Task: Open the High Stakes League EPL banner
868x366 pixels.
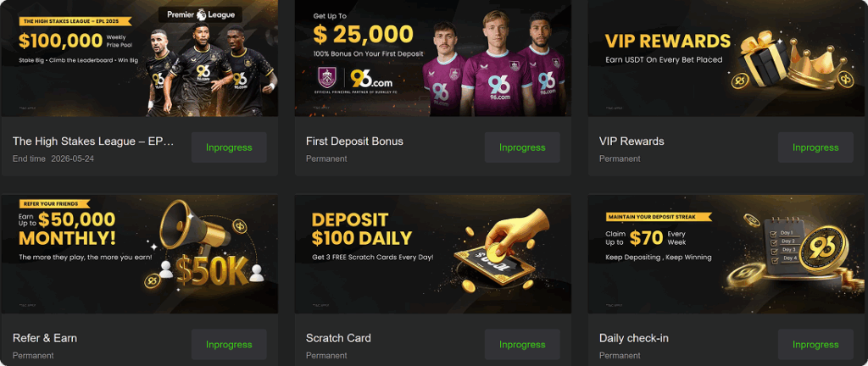Action: click(140, 58)
